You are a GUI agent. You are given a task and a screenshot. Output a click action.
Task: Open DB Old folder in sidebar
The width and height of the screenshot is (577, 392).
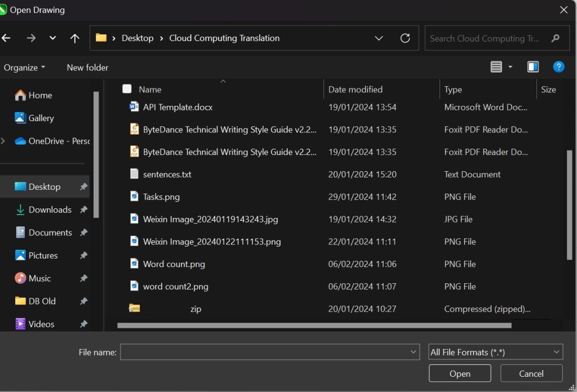(x=35, y=301)
